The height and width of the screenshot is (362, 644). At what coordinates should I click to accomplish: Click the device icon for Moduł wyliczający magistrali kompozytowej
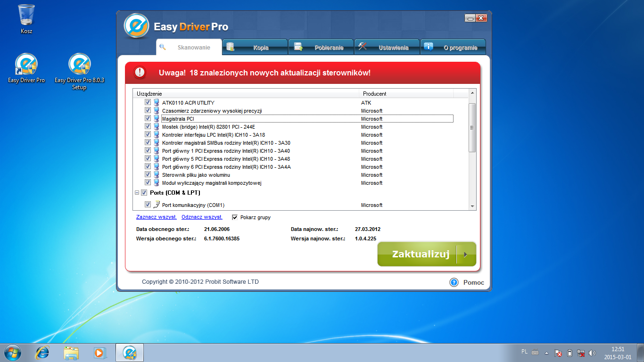[157, 183]
